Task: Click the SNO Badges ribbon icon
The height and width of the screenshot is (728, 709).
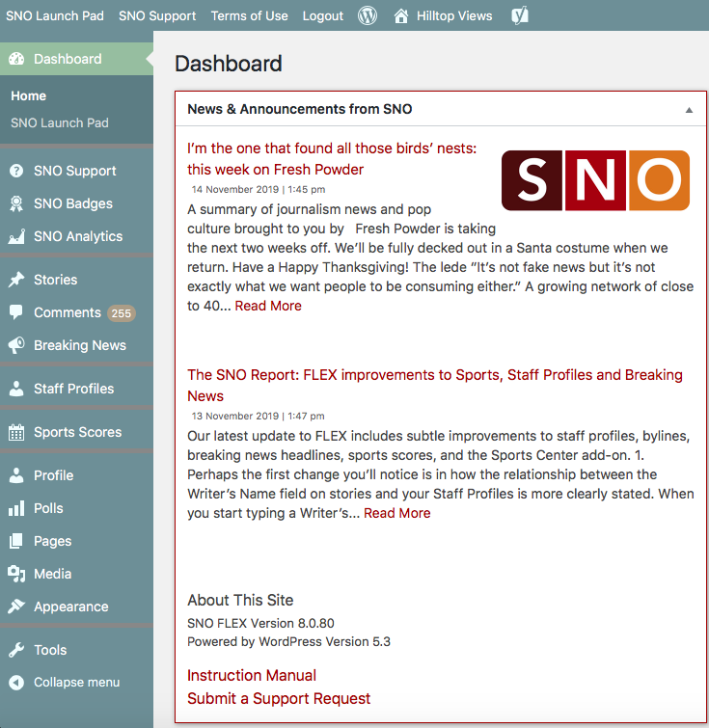Action: pos(16,203)
